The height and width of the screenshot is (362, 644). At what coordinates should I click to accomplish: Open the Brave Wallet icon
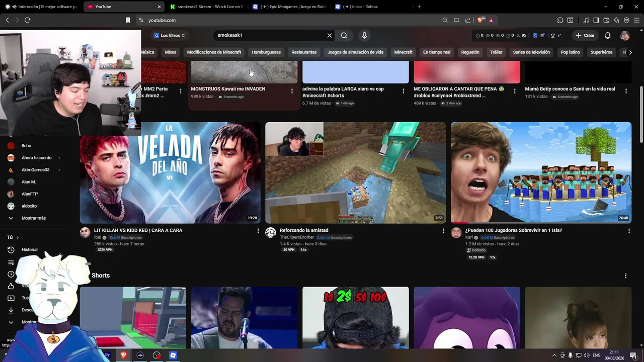pos(606,20)
